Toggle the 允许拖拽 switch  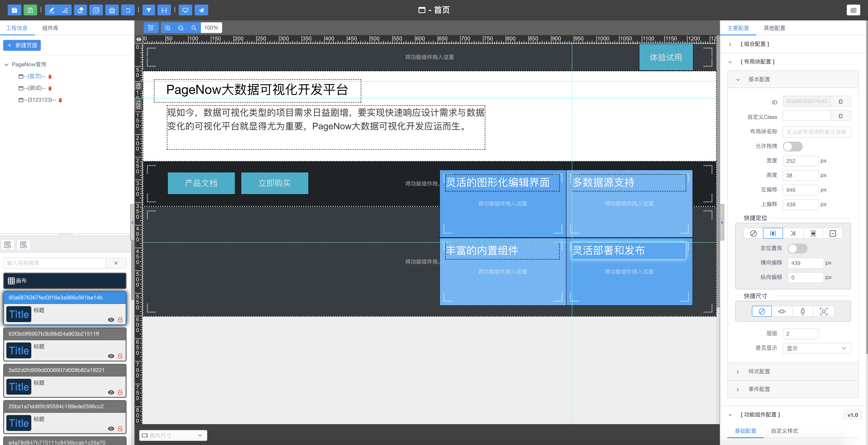[792, 146]
